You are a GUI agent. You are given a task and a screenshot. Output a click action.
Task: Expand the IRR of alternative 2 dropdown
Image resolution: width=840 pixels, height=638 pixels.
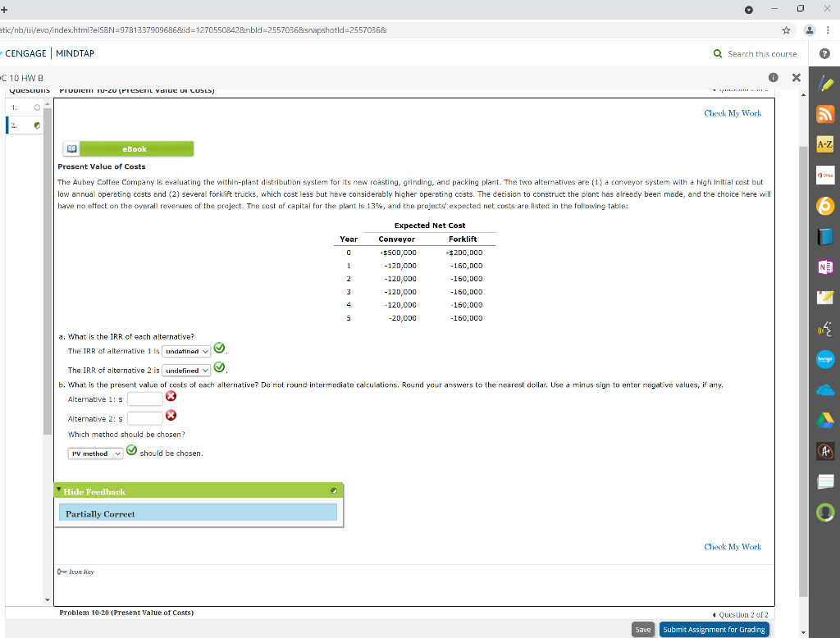point(186,371)
